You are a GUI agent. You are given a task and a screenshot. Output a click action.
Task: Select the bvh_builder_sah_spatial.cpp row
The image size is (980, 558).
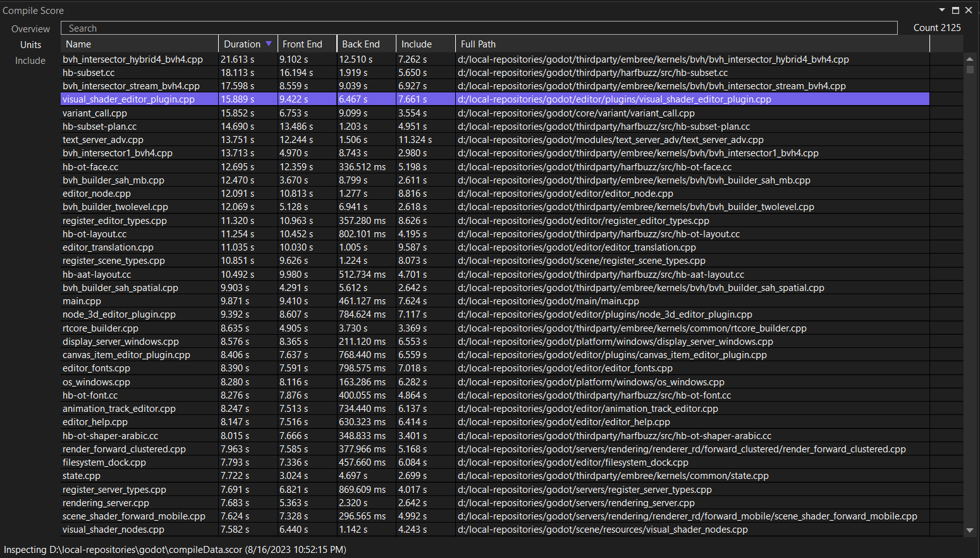(495, 288)
